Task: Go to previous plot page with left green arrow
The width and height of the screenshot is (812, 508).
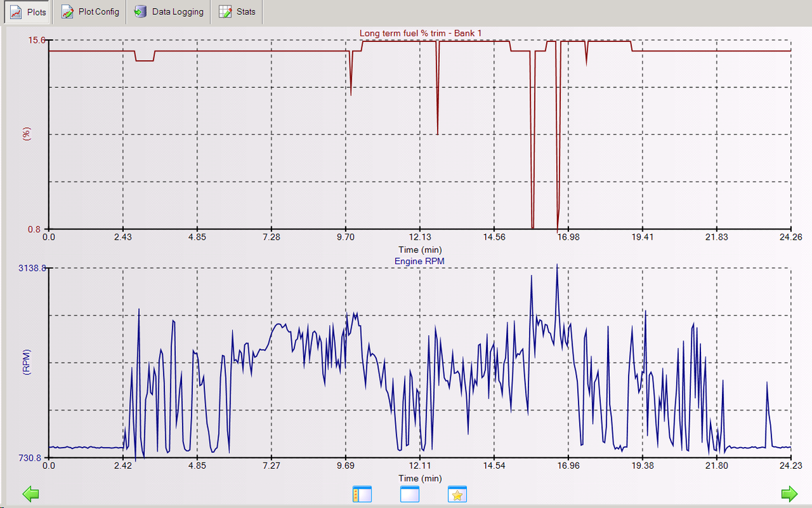Action: coord(31,494)
